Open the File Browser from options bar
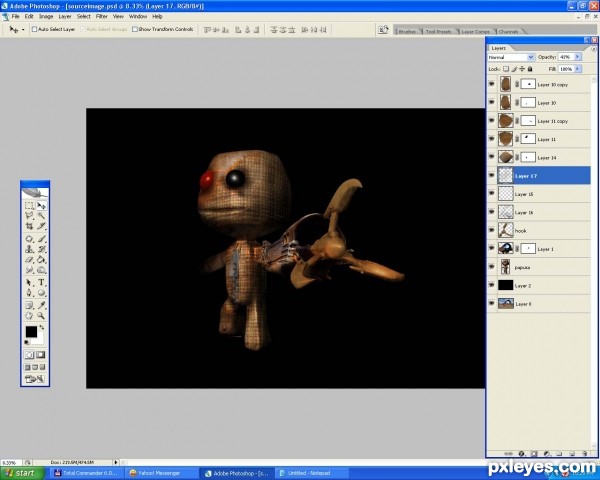Viewport: 600px width, 480px height. 383,29
